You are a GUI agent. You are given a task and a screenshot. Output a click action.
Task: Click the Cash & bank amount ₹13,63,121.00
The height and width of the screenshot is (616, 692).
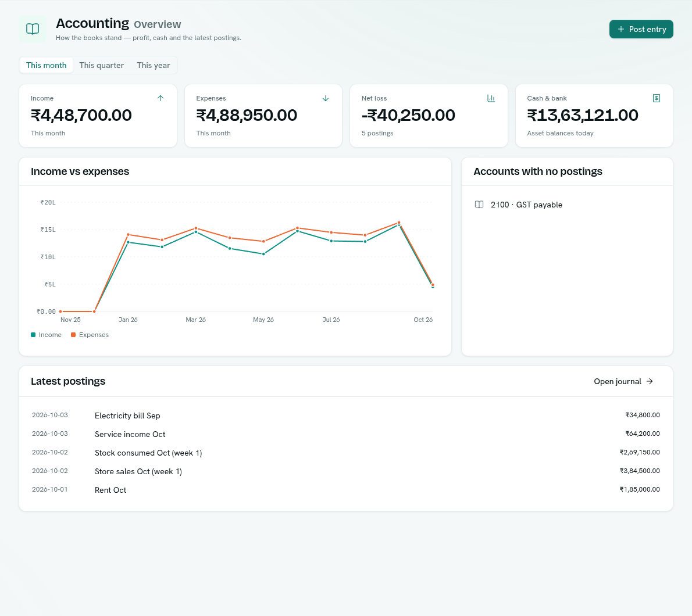[x=583, y=115]
